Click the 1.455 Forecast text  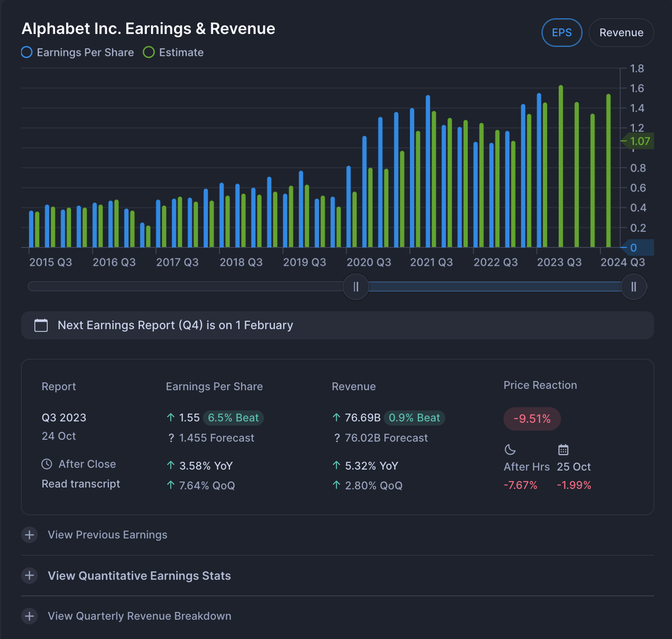(217, 438)
